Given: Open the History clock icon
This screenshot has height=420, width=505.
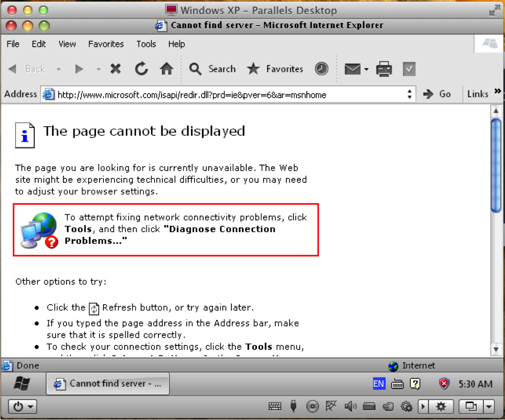Looking at the screenshot, I should 321,69.
